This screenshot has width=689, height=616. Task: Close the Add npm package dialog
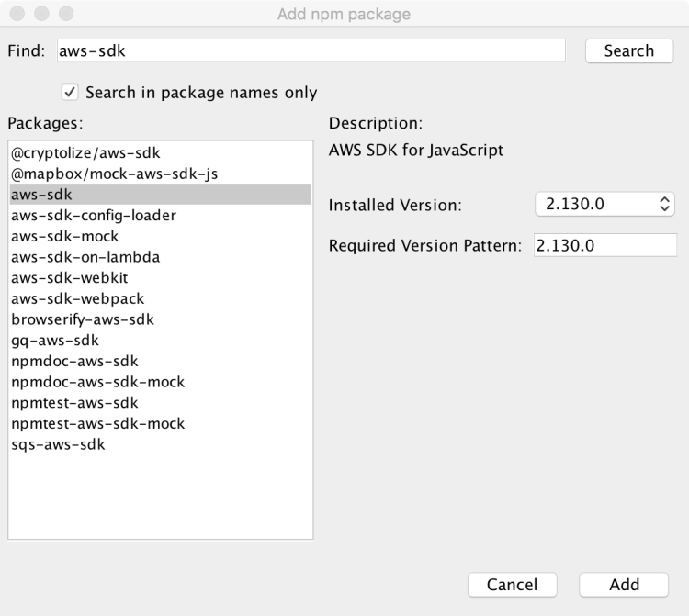(17, 14)
